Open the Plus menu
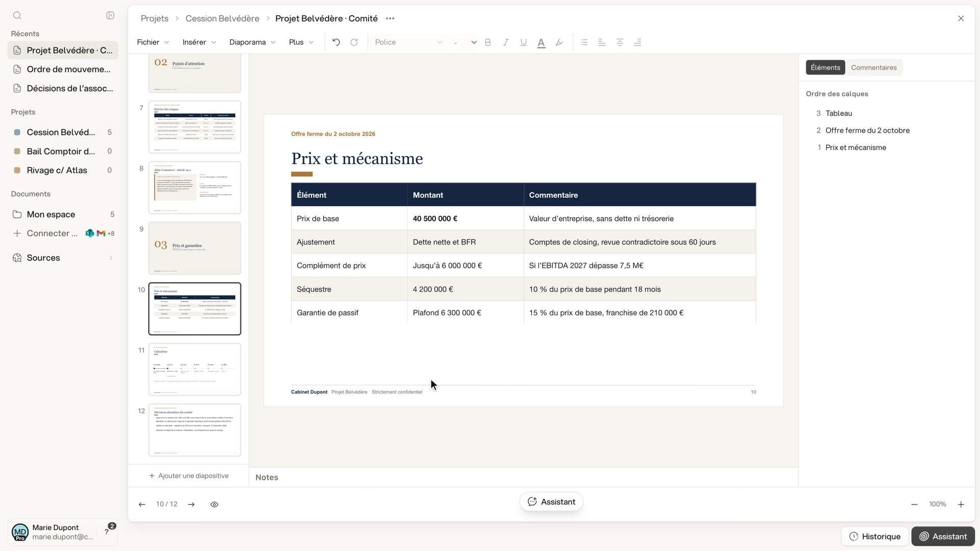The height and width of the screenshot is (551, 980). pyautogui.click(x=301, y=42)
